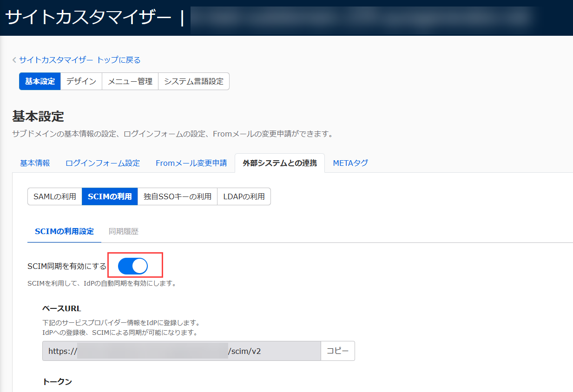Select the Fromメール変更申請 tab
The height and width of the screenshot is (392, 573).
pyautogui.click(x=191, y=163)
